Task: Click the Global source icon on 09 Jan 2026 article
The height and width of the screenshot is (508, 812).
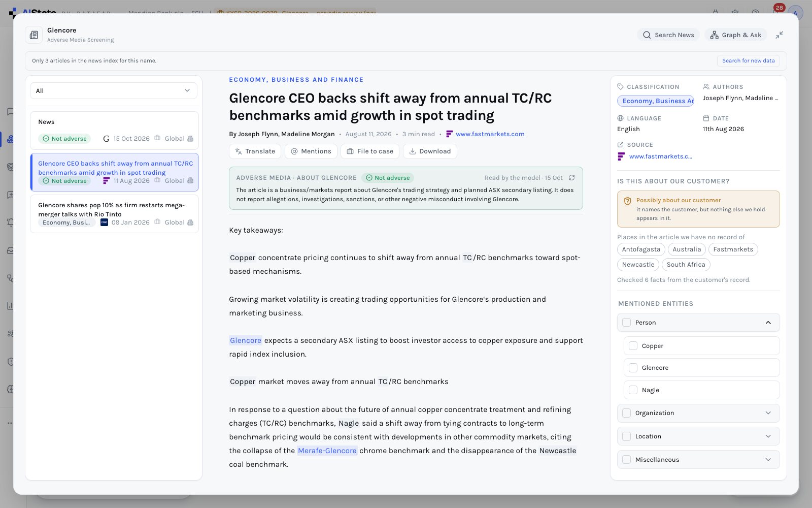Action: pyautogui.click(x=190, y=223)
